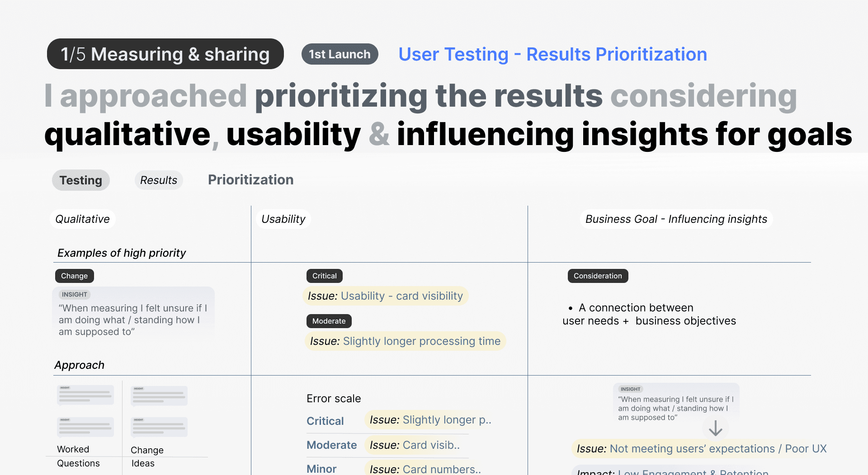Select the Qualitative column label

point(83,219)
